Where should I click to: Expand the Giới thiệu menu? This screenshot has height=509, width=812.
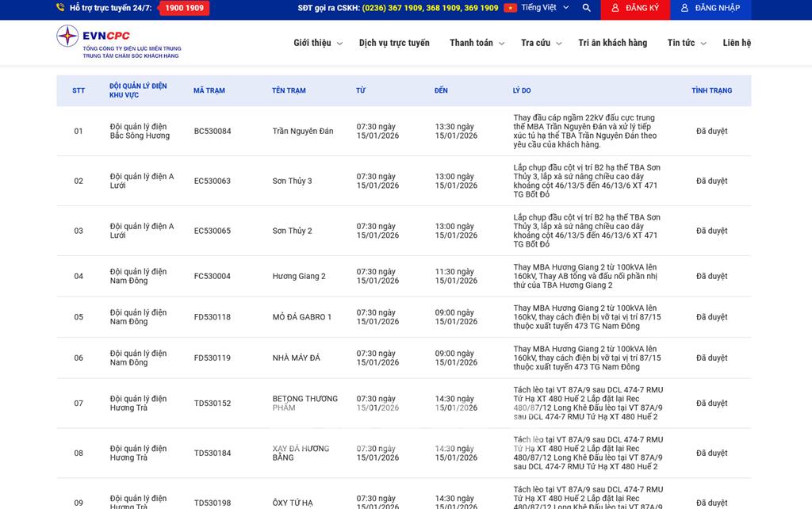pyautogui.click(x=317, y=43)
